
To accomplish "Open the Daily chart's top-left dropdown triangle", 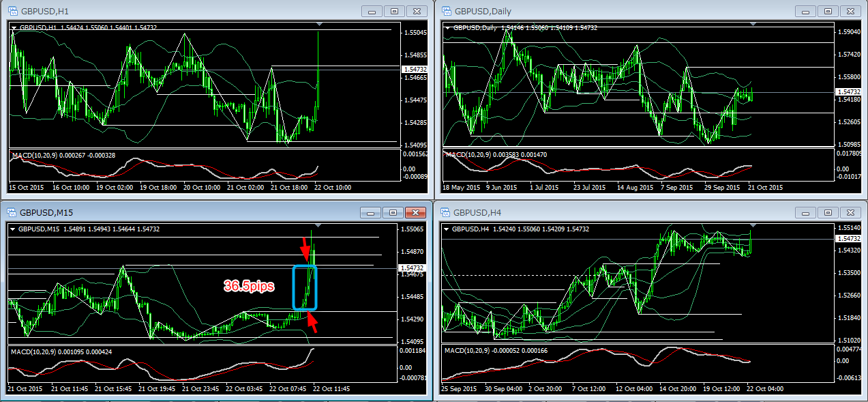I will [448, 28].
